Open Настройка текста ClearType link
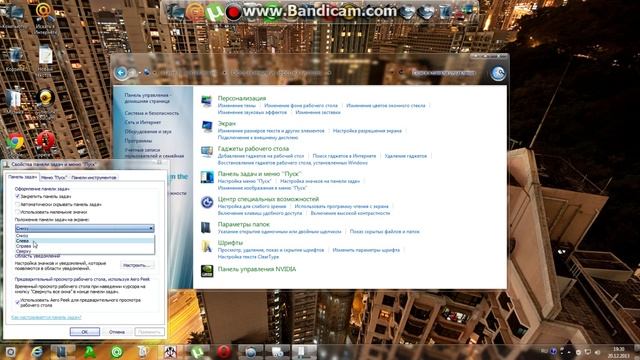640x360 pixels. point(248,257)
